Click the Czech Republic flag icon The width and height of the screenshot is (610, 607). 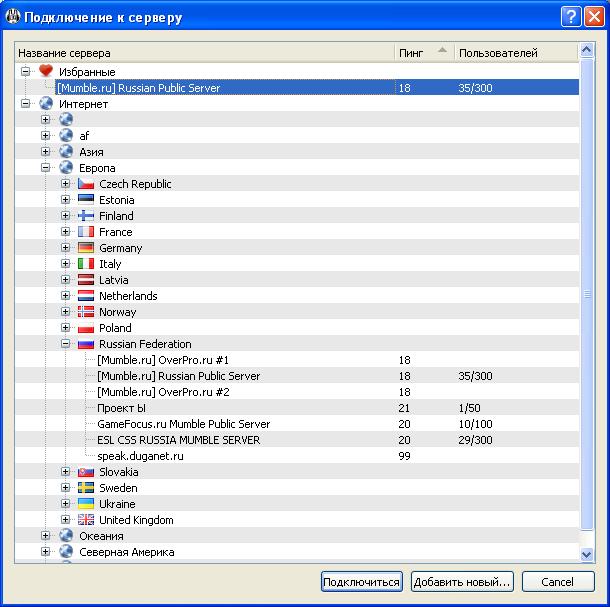click(86, 184)
